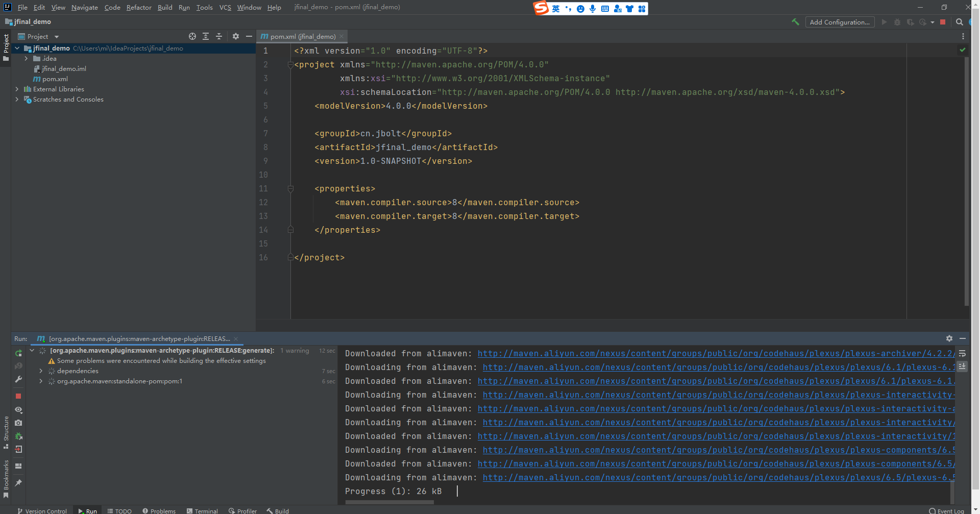The height and width of the screenshot is (514, 980).
Task: Close the pom.xml editor tab
Action: tap(341, 36)
